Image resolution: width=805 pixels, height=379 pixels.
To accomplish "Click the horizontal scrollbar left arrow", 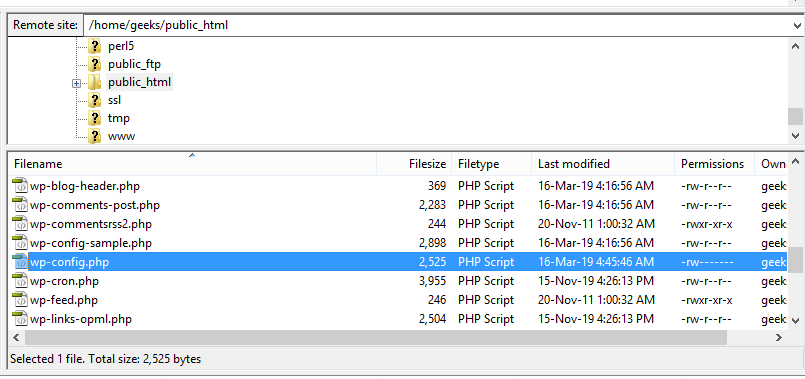I will 16,337.
